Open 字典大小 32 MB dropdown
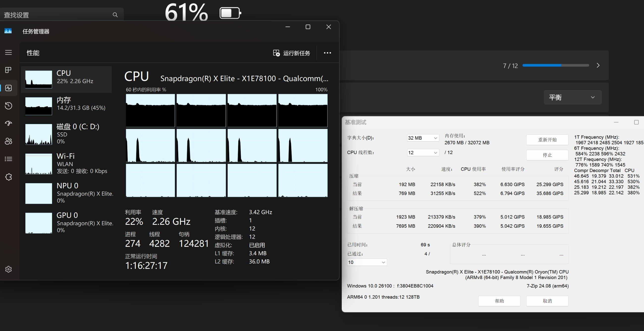Viewport: 644px width, 331px height. [x=423, y=138]
